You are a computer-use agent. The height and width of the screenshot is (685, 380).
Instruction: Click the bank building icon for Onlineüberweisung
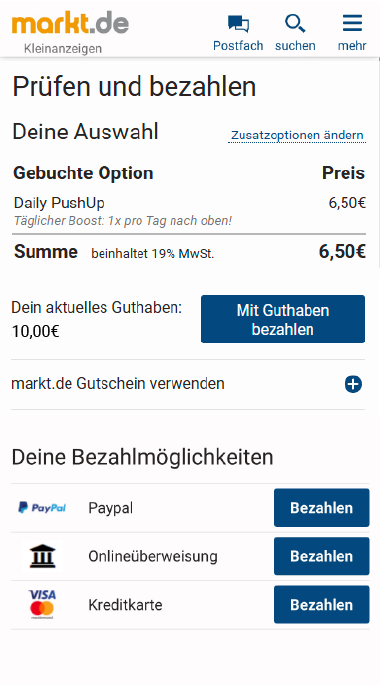(x=42, y=556)
